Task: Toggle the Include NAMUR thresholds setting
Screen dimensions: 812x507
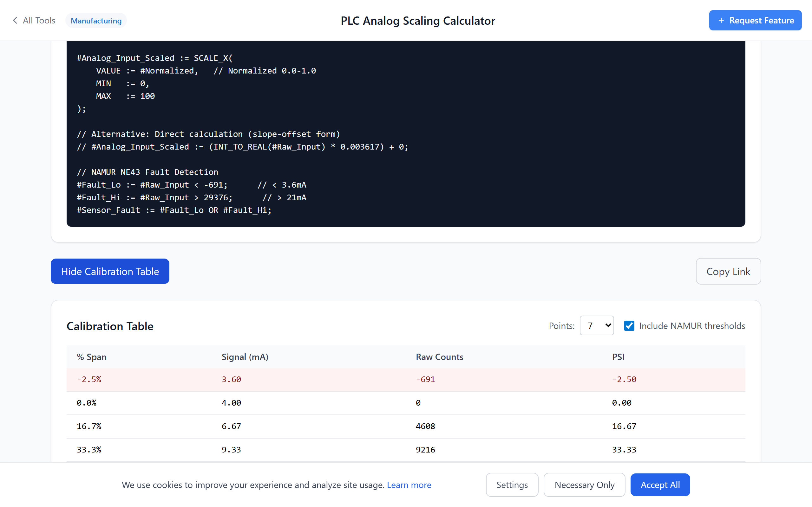Action: coord(630,325)
